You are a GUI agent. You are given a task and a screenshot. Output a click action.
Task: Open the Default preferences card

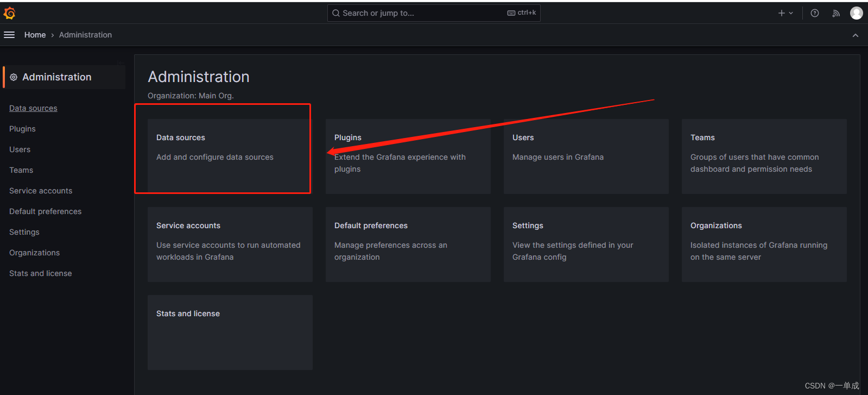tap(408, 244)
